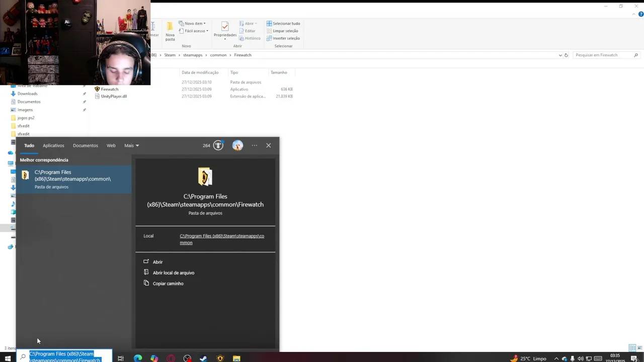Refresh the Explorer folder view
Image resolution: width=644 pixels, height=362 pixels.
click(x=566, y=55)
